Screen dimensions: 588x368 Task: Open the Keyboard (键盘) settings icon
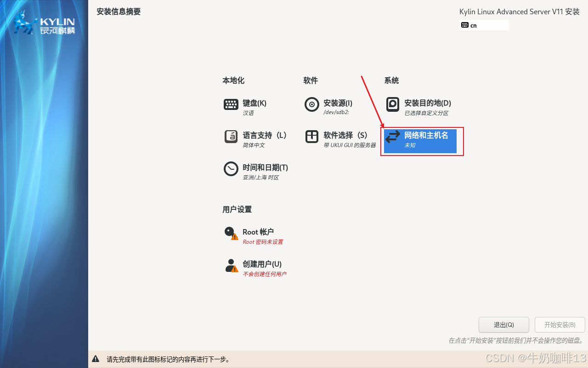pos(231,104)
